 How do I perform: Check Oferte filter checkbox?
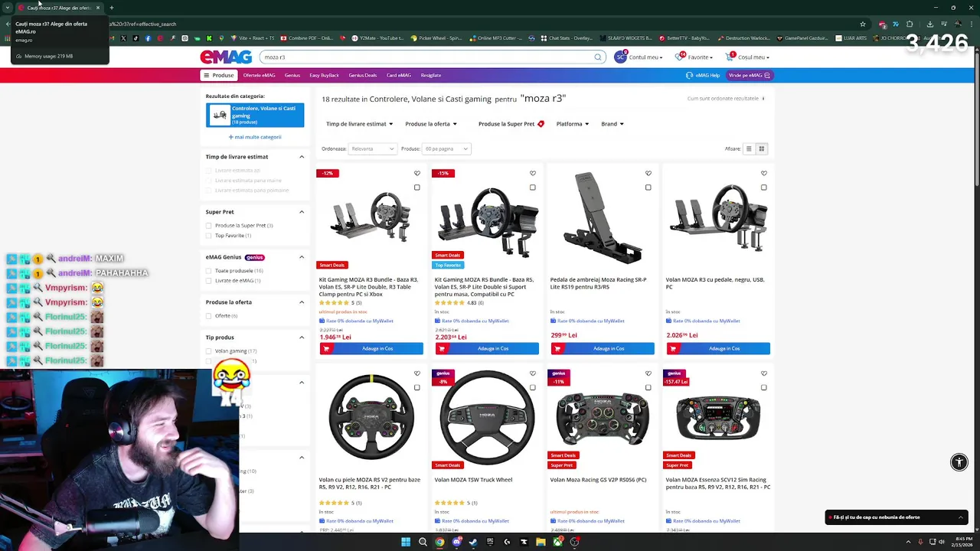pyautogui.click(x=208, y=316)
